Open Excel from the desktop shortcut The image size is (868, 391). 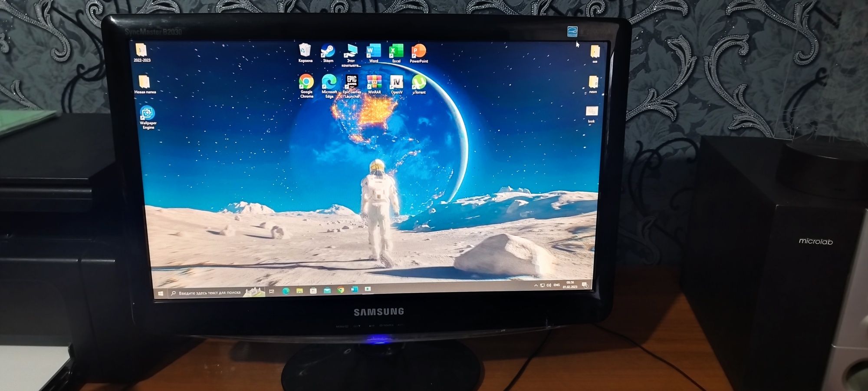396,53
